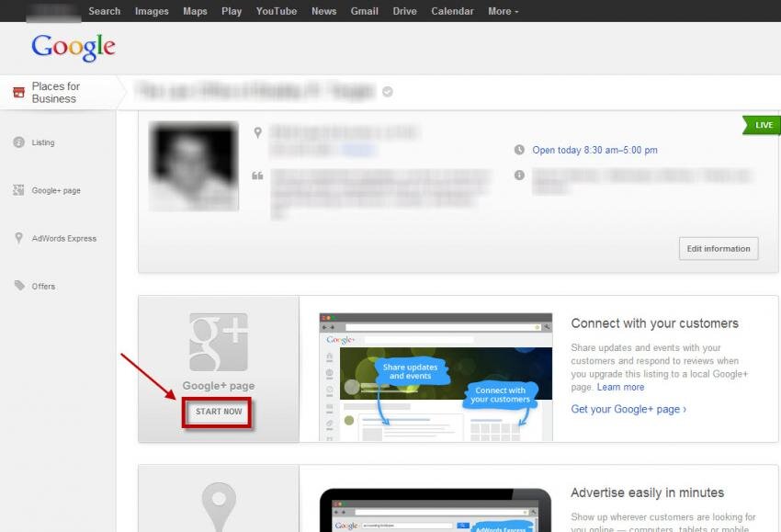The image size is (781, 532).
Task: Click the Google+ browser preview illustration
Action: [x=436, y=377]
